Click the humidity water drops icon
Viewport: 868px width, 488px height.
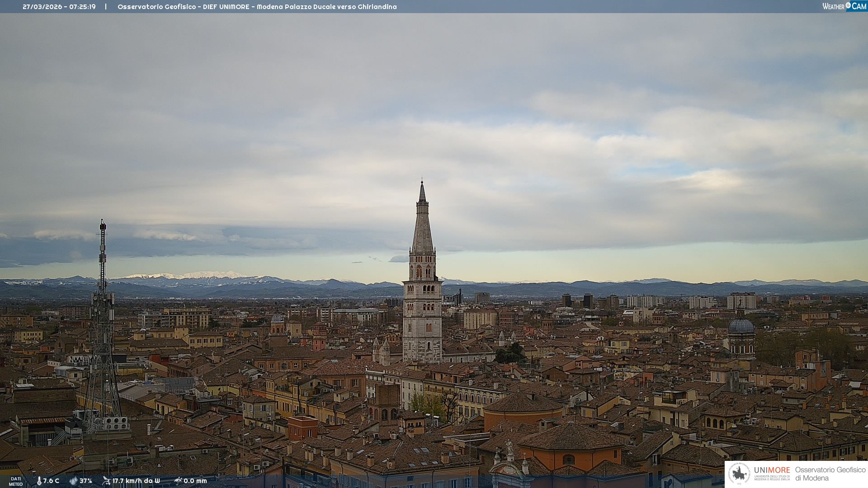point(73,481)
